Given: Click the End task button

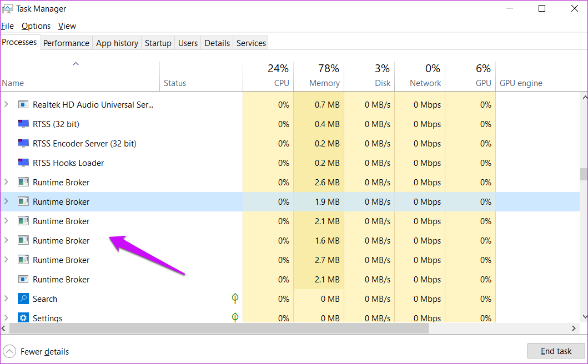Looking at the screenshot, I should coord(556,351).
